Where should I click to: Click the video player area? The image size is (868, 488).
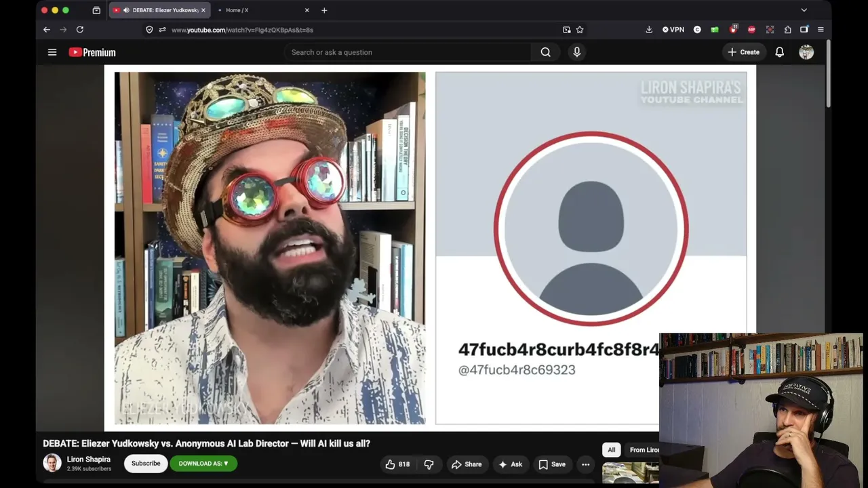(430, 248)
